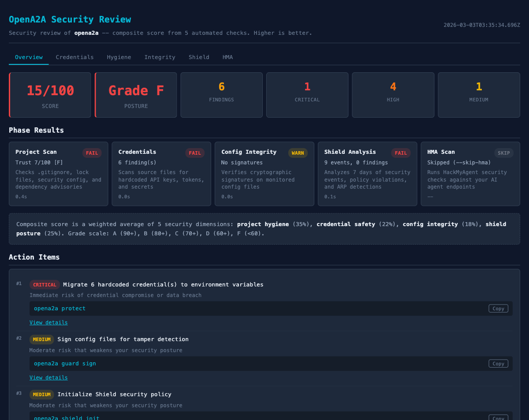Click the OpenA2A Security Review title

tap(70, 19)
